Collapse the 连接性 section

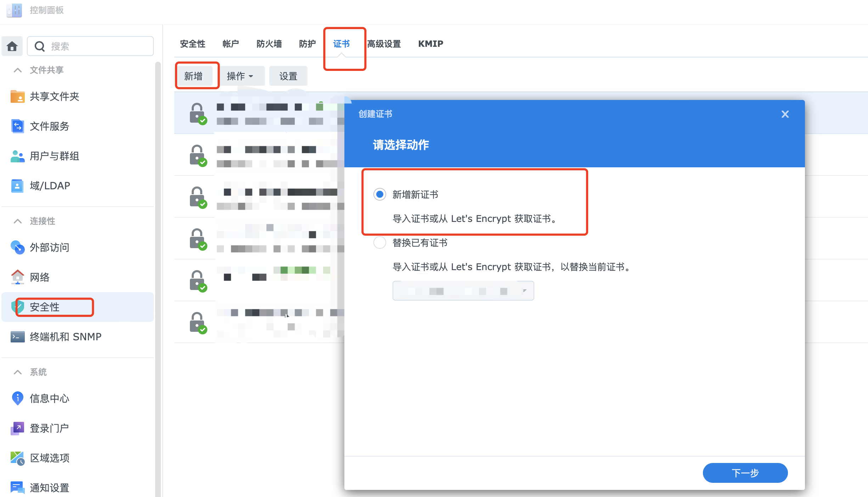coord(17,221)
